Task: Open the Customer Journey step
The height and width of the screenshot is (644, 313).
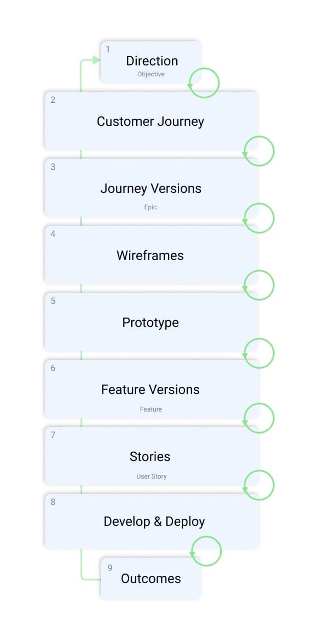Action: point(152,121)
